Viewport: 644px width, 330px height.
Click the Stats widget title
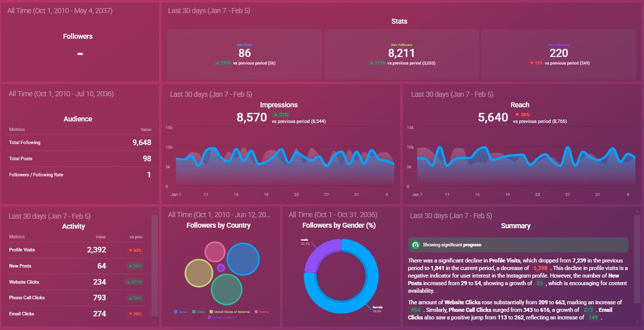[399, 21]
